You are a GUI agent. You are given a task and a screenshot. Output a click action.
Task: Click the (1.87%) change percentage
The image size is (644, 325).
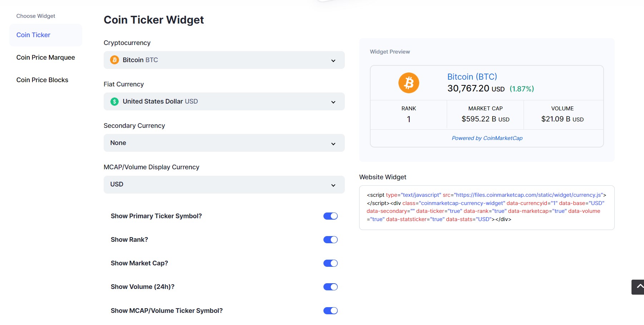pos(522,89)
